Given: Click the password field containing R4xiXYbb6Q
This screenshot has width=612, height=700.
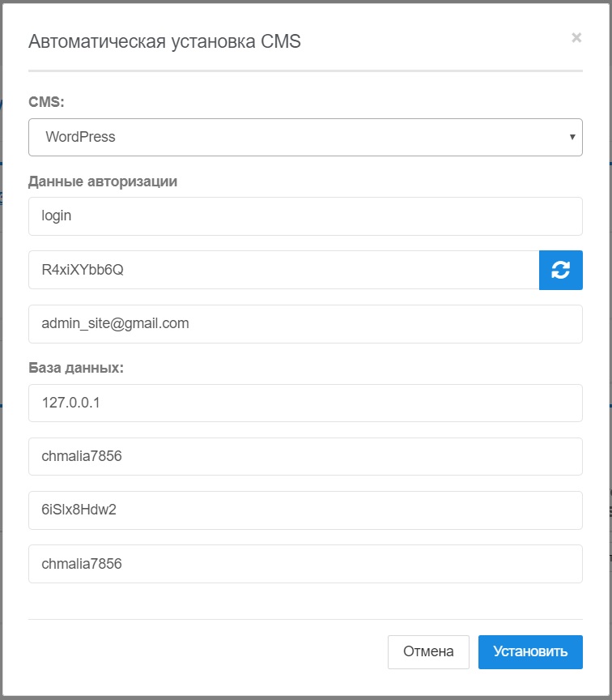Looking at the screenshot, I should (283, 270).
